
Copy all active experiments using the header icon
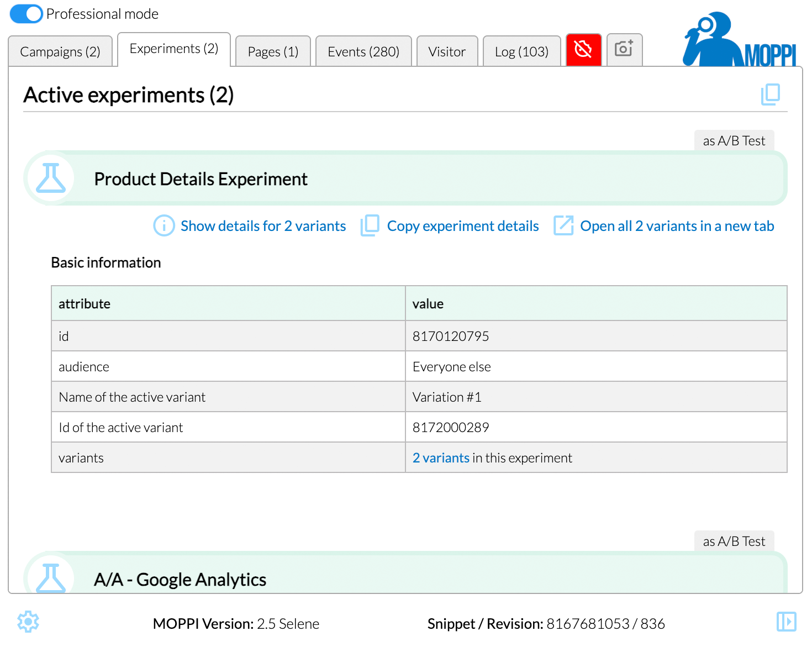[770, 94]
